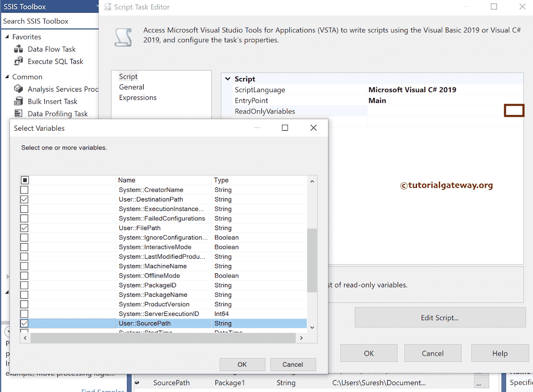The image size is (533, 392).
Task: Click the horizontal scrollbar track in variables list
Action: click(163, 338)
